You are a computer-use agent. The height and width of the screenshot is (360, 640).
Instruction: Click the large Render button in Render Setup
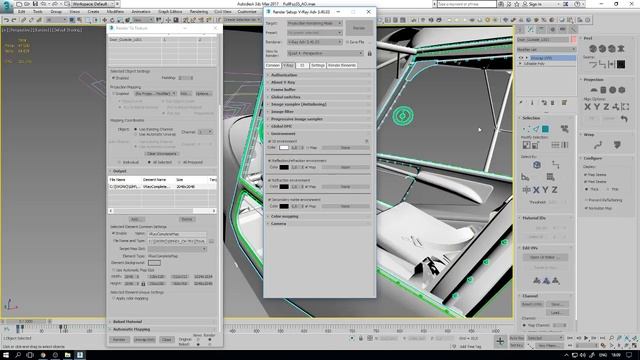coord(359,28)
